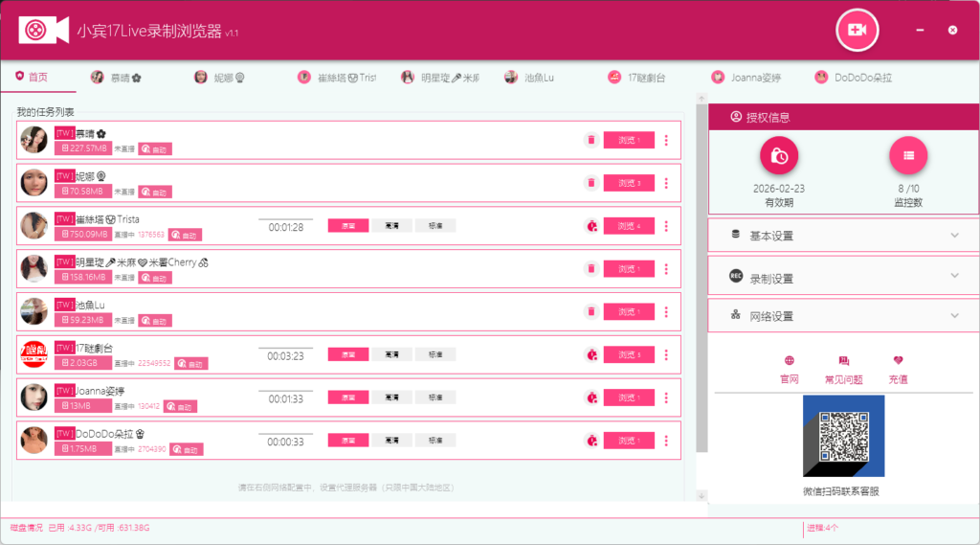Open the Joanna姿婷 tab
The height and width of the screenshot is (545, 980).
[746, 78]
